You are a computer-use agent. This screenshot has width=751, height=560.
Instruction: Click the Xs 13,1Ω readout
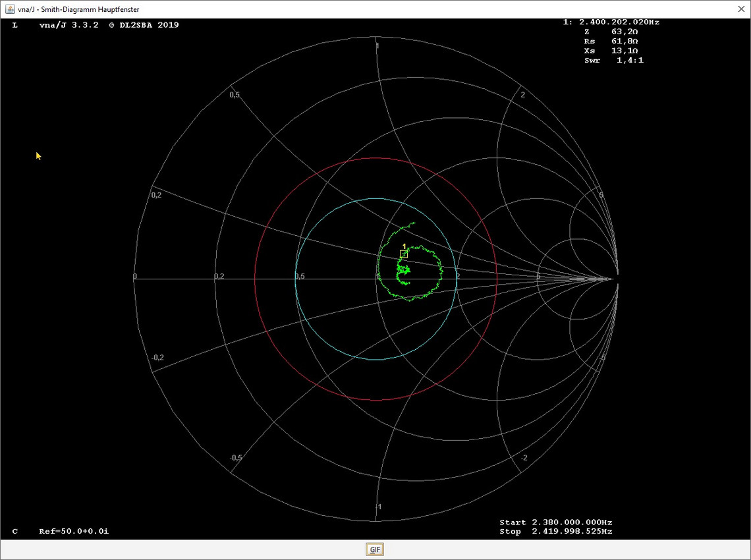(x=611, y=51)
